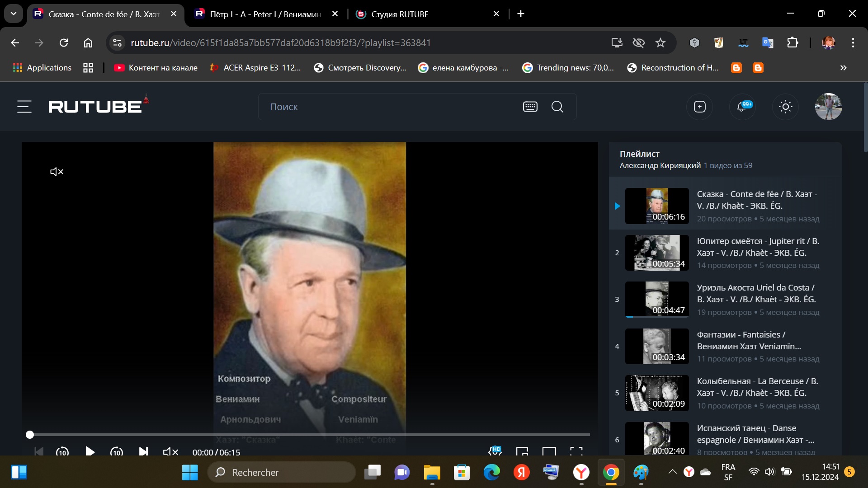Unmute video using player speaker icon
The width and height of the screenshot is (868, 488).
coord(170,452)
